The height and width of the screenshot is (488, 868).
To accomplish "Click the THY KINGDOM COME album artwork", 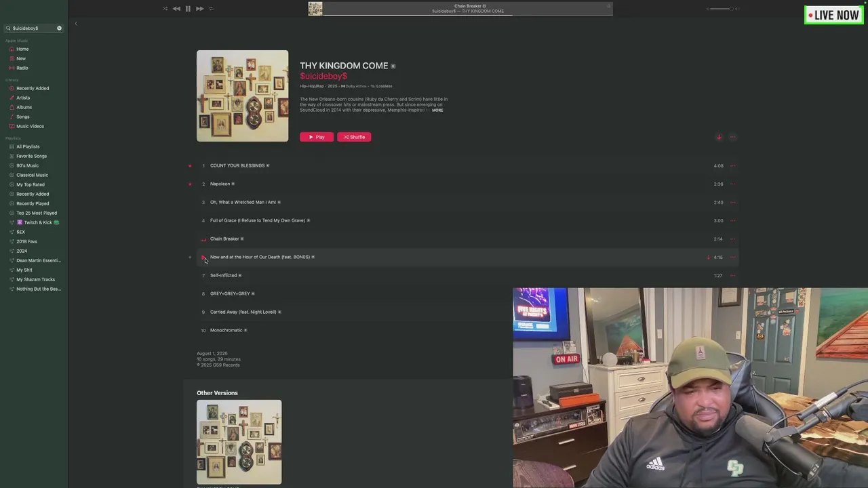I will pos(242,96).
